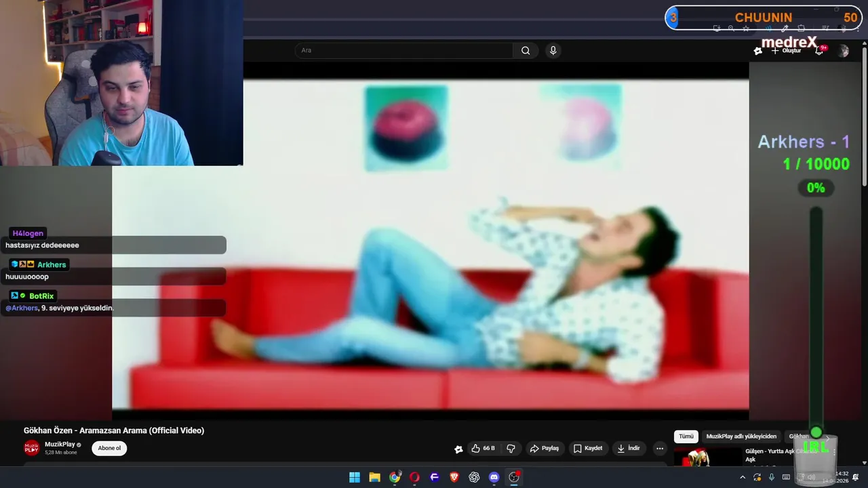Open the Oluştur create menu
The width and height of the screenshot is (868, 488).
pos(786,51)
